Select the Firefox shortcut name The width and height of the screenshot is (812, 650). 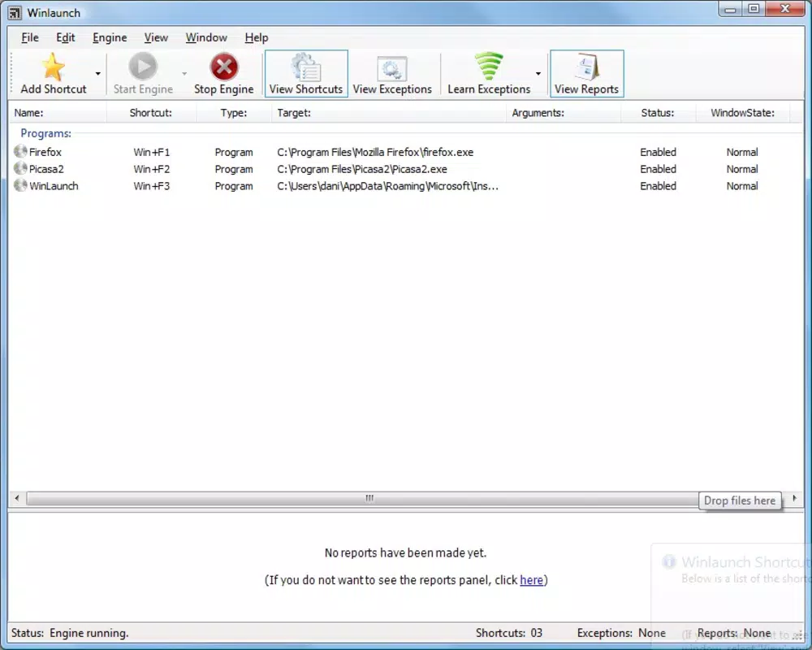click(45, 152)
